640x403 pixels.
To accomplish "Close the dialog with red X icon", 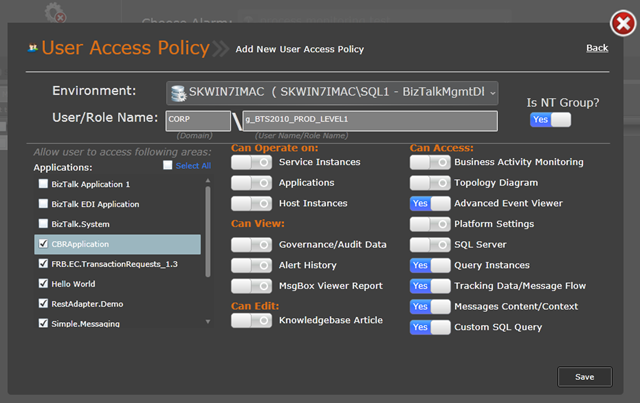I will 623,23.
